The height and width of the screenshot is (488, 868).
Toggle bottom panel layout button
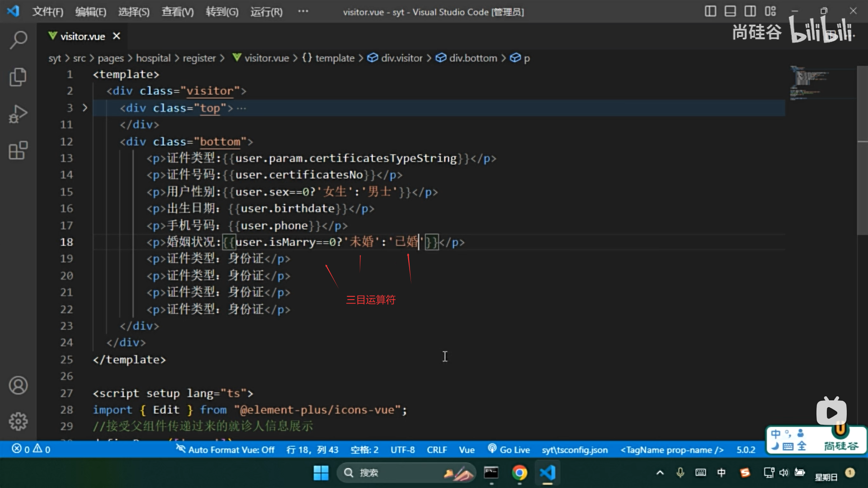[730, 11]
